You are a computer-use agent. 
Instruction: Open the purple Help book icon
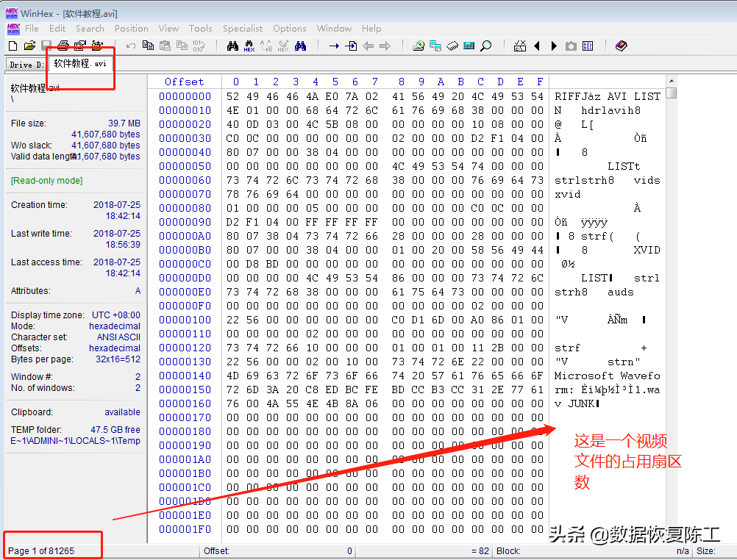[622, 46]
